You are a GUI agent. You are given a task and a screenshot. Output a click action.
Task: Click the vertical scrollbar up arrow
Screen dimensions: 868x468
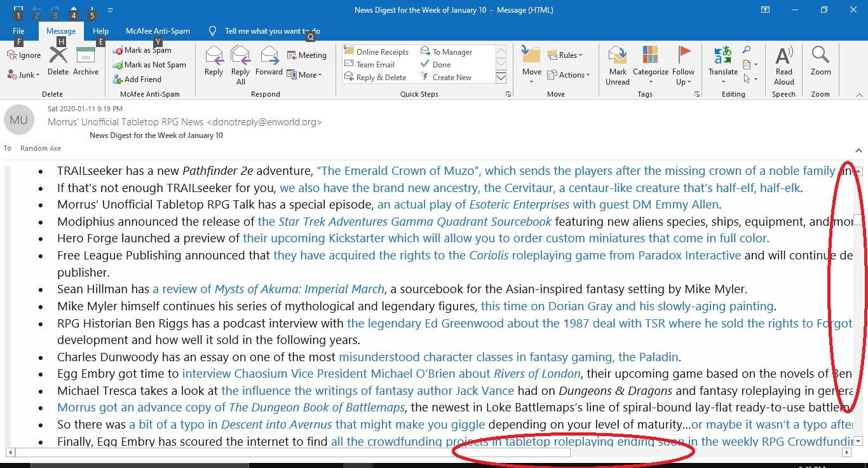pos(858,171)
